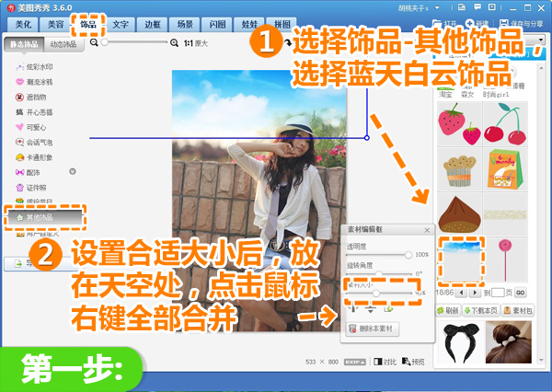Screen dimensions: 552x392
Task: Open the 场景 tab
Action: click(x=185, y=25)
